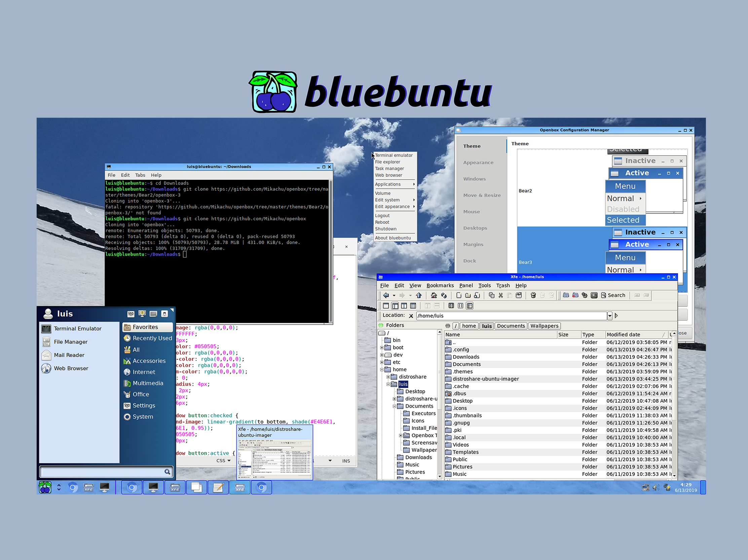The height and width of the screenshot is (560, 748).
Task: Click the volume speaker tray icon
Action: (656, 487)
